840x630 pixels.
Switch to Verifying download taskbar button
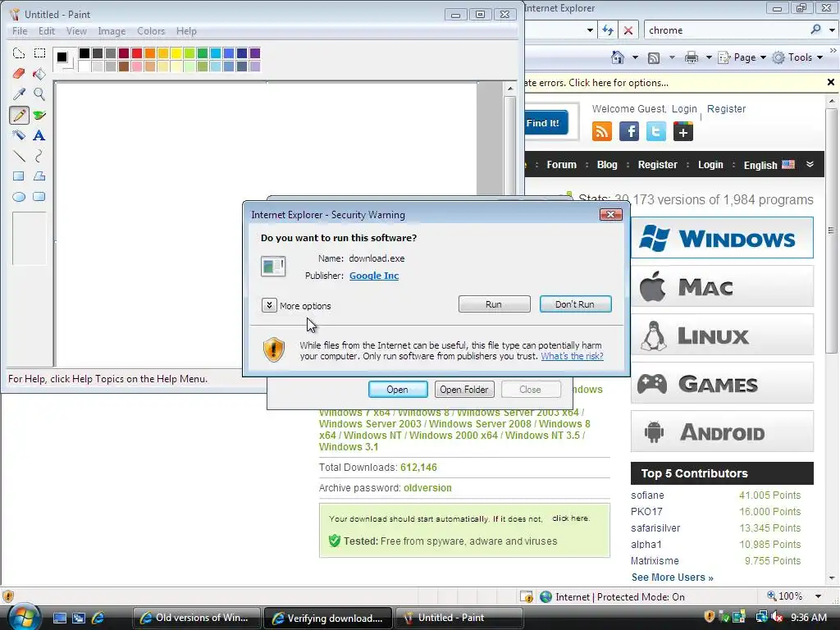pos(328,618)
